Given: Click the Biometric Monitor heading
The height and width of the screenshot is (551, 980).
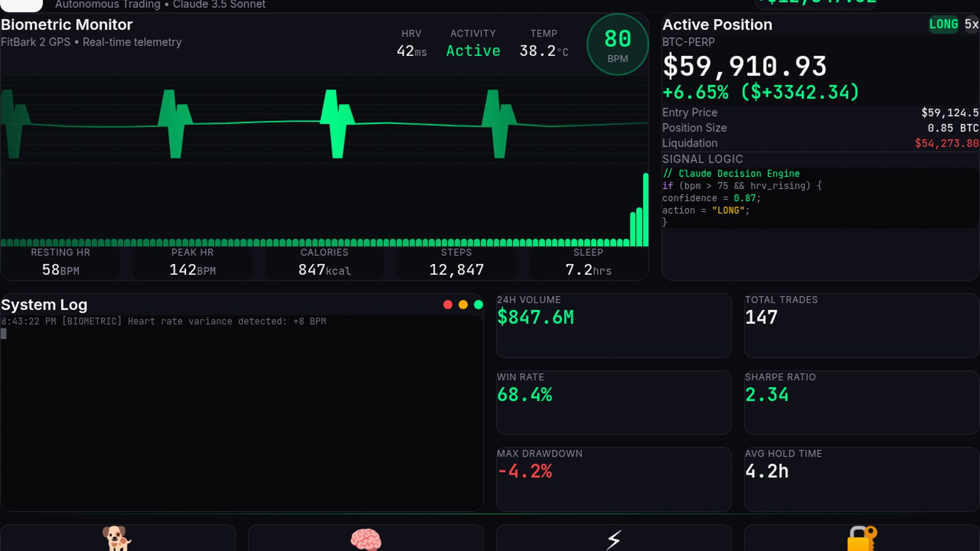Looking at the screenshot, I should pos(67,24).
